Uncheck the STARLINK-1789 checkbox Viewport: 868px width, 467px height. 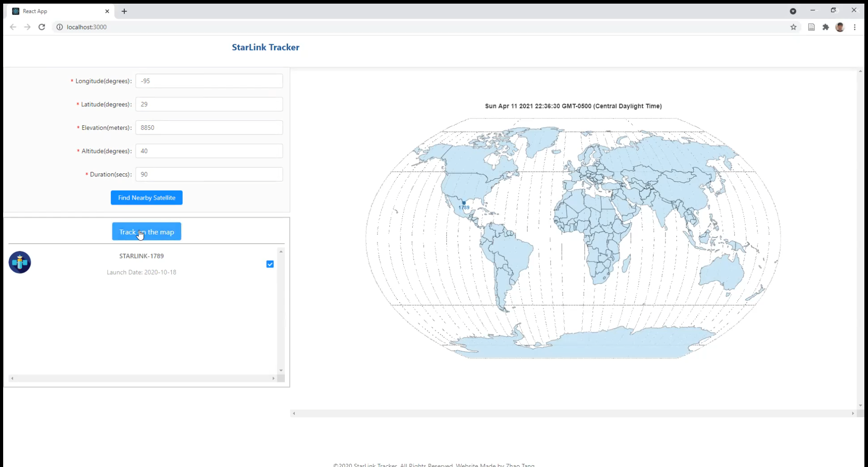270,264
